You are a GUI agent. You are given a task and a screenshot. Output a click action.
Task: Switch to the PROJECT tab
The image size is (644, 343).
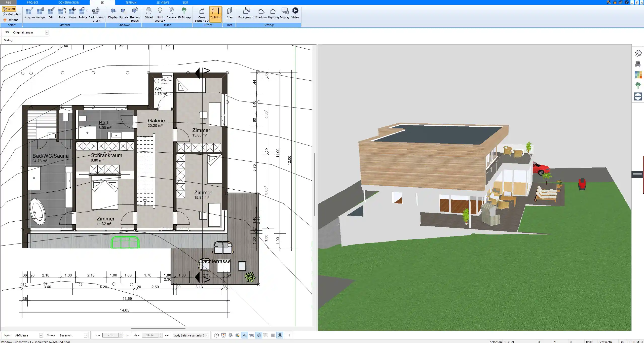tap(32, 2)
